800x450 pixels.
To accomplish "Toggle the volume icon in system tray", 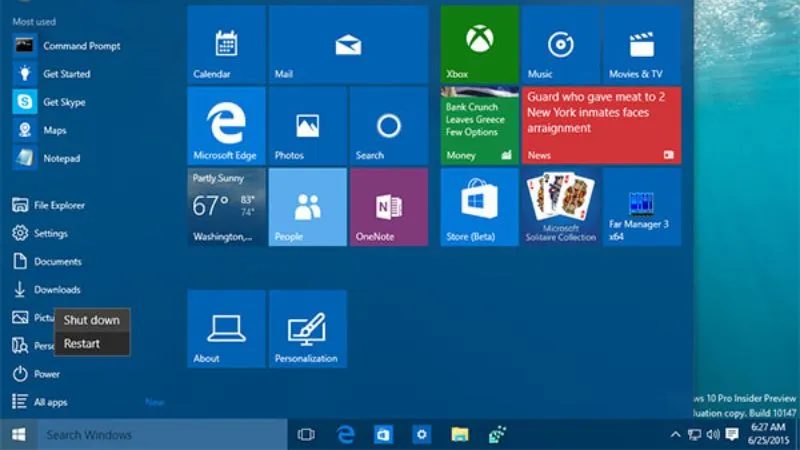I will [713, 435].
